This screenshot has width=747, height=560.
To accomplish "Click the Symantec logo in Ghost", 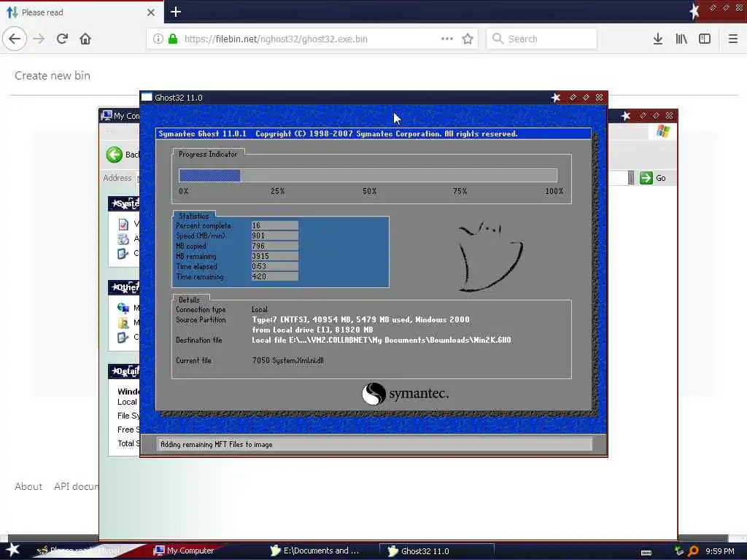I will (x=405, y=394).
